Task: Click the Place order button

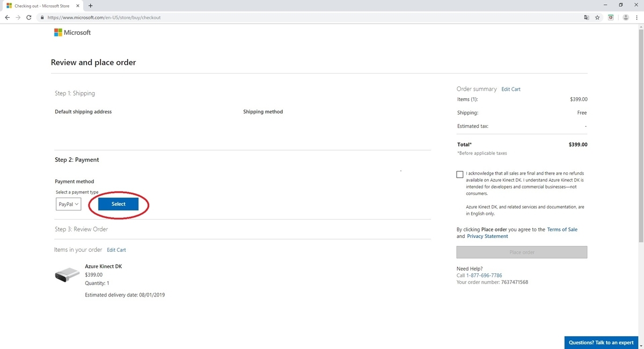Action: [522, 252]
